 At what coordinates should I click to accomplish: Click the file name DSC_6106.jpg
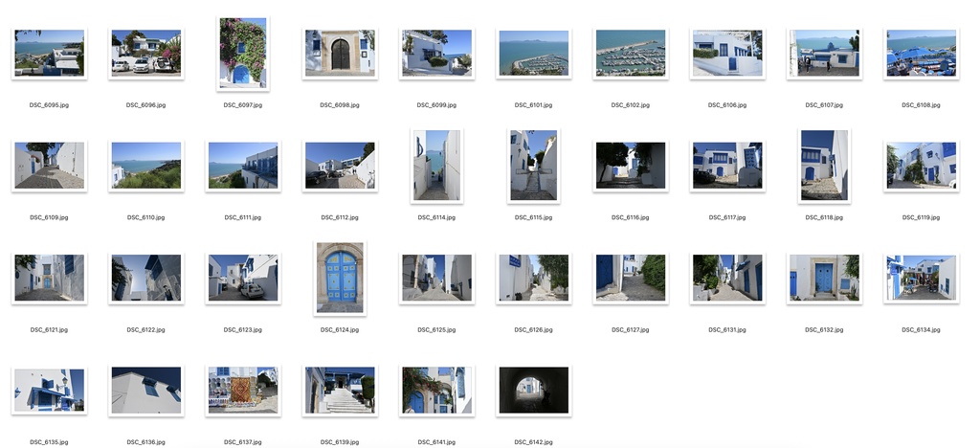point(727,105)
